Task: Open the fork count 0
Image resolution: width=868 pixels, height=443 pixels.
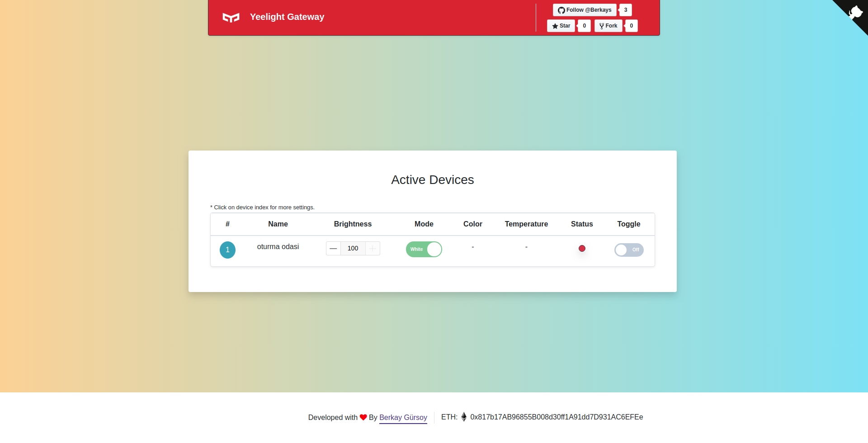Action: (632, 26)
